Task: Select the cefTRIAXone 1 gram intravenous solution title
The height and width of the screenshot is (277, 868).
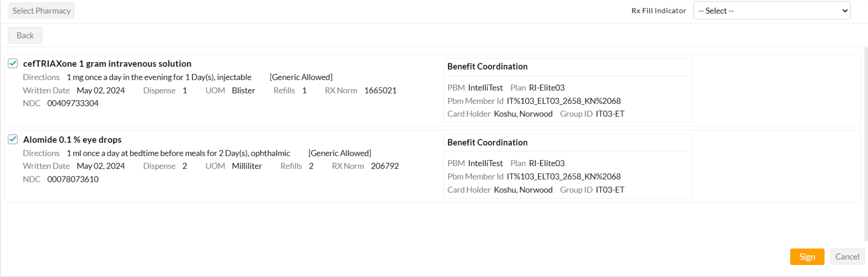Action: (x=107, y=64)
